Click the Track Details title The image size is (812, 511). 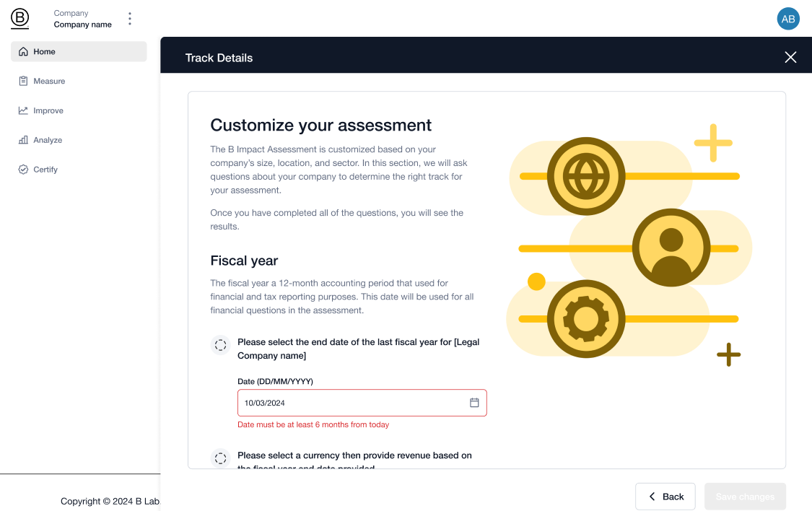(x=219, y=58)
